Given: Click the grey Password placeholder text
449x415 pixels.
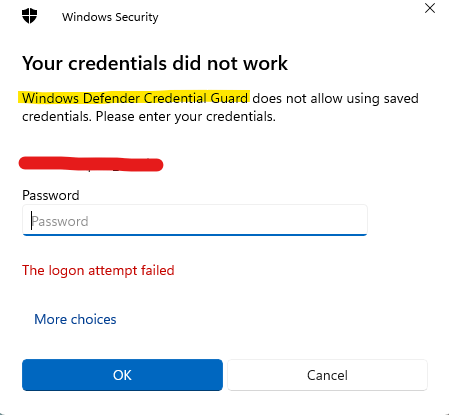Looking at the screenshot, I should [60, 221].
